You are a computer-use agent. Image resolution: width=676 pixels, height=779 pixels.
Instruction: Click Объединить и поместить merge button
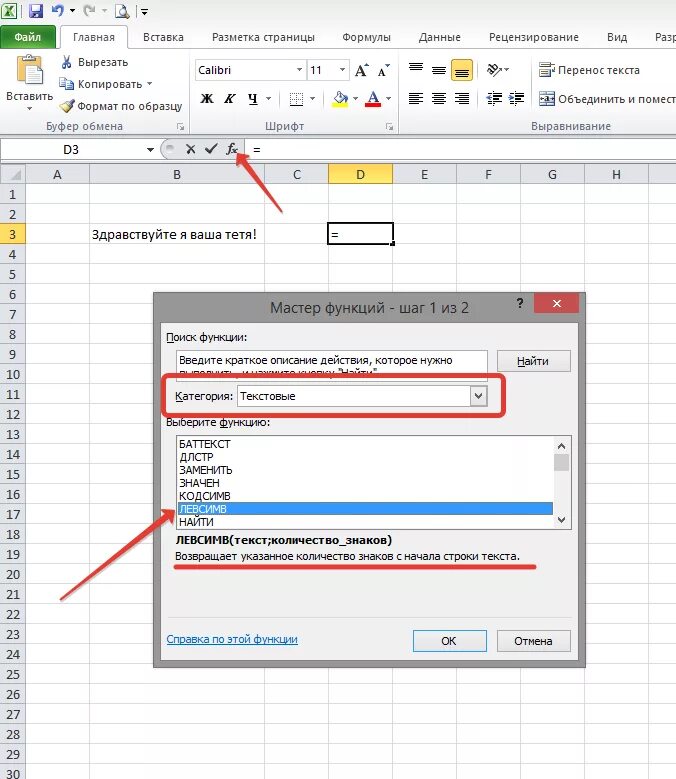pos(607,99)
